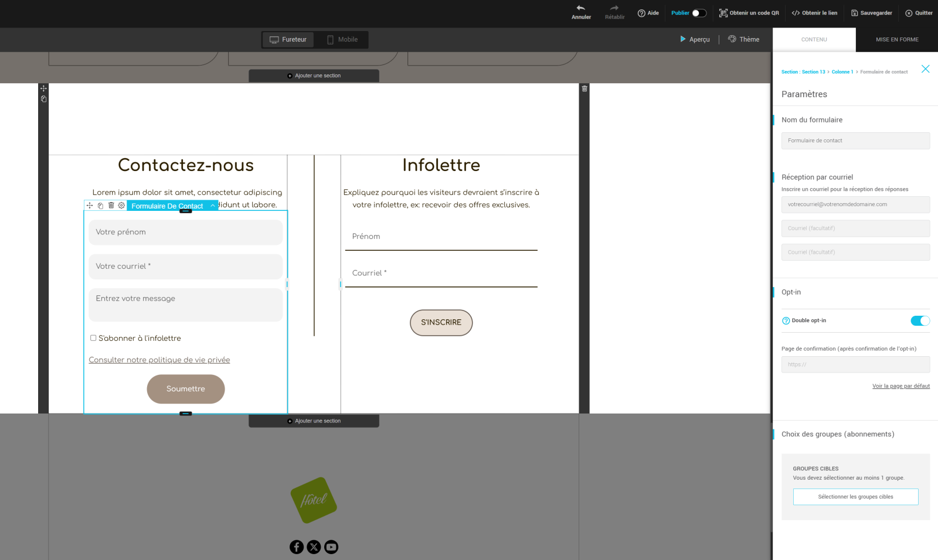Disable the Double opt-in toggle
This screenshot has width=938, height=560.
click(x=919, y=320)
